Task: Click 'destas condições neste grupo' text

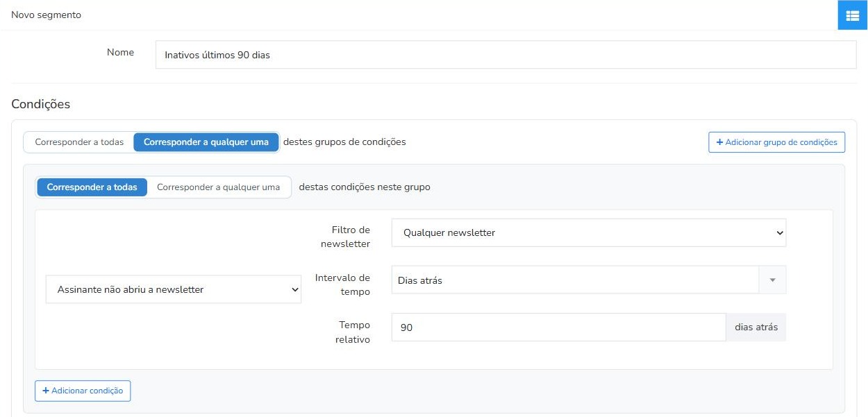Action: (365, 187)
